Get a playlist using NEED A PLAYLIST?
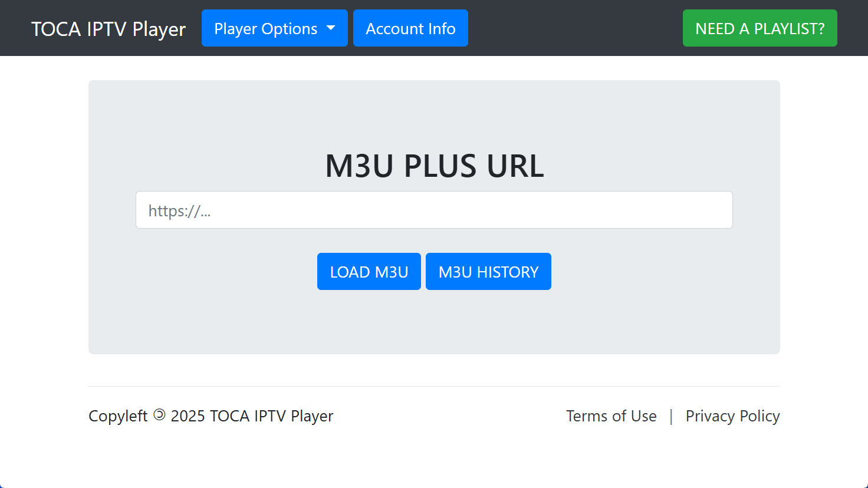Image resolution: width=868 pixels, height=488 pixels. click(759, 28)
